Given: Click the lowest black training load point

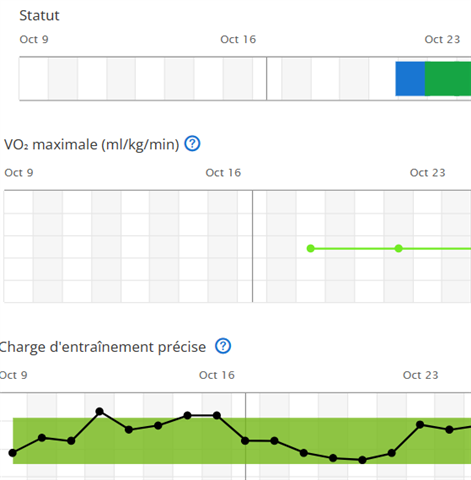Looking at the screenshot, I should click(362, 460).
